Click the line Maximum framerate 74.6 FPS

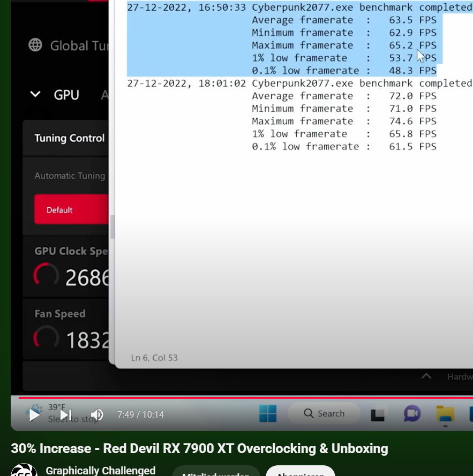(x=344, y=121)
